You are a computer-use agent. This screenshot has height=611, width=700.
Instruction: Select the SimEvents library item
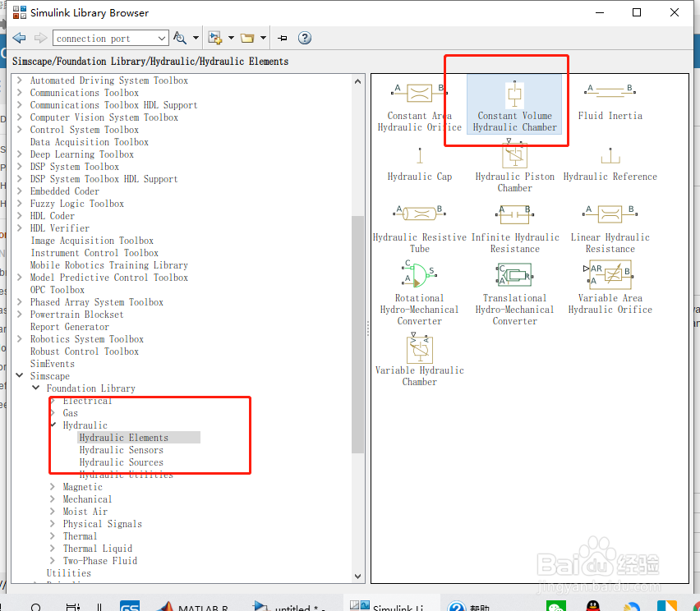pyautogui.click(x=53, y=364)
